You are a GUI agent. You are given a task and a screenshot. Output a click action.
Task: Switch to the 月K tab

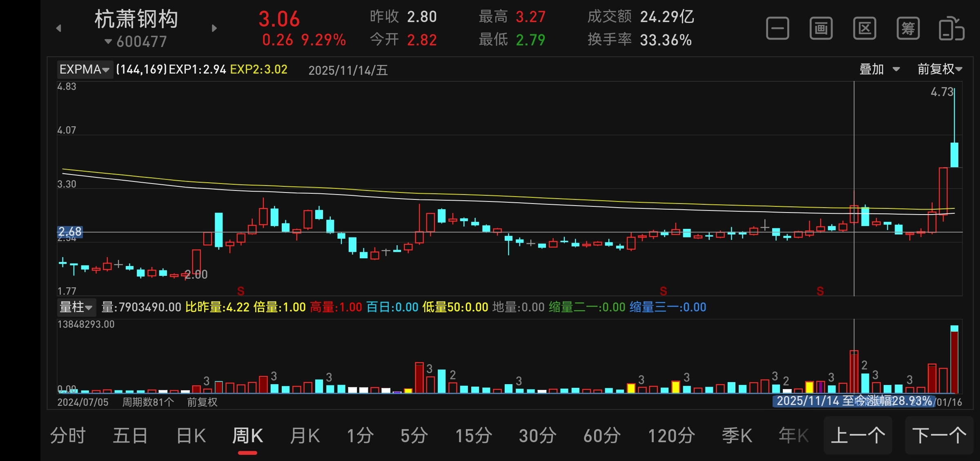[x=305, y=436]
